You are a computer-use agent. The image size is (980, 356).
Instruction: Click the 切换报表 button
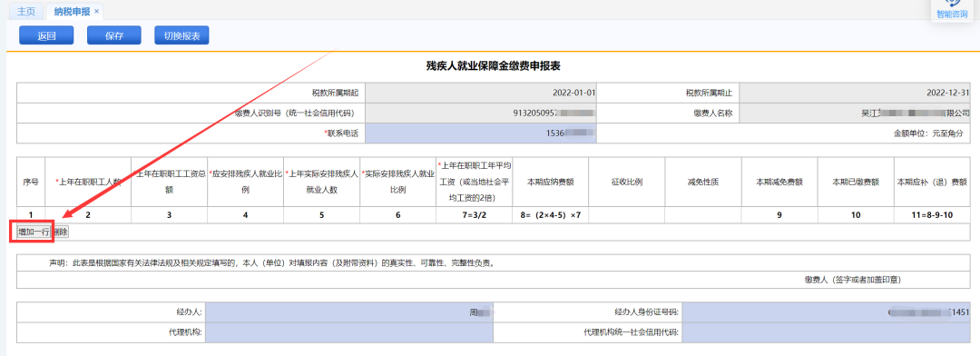(x=181, y=35)
